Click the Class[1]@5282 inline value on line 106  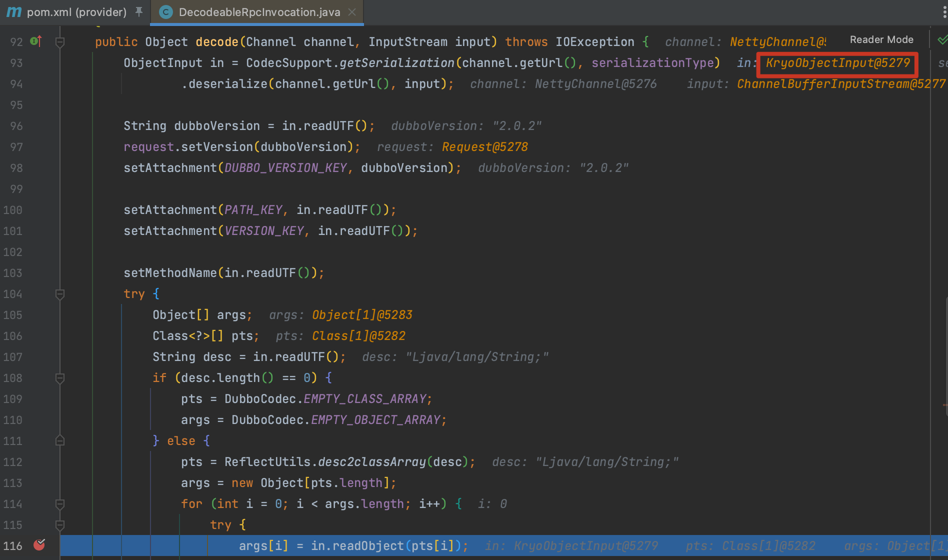[x=358, y=336]
